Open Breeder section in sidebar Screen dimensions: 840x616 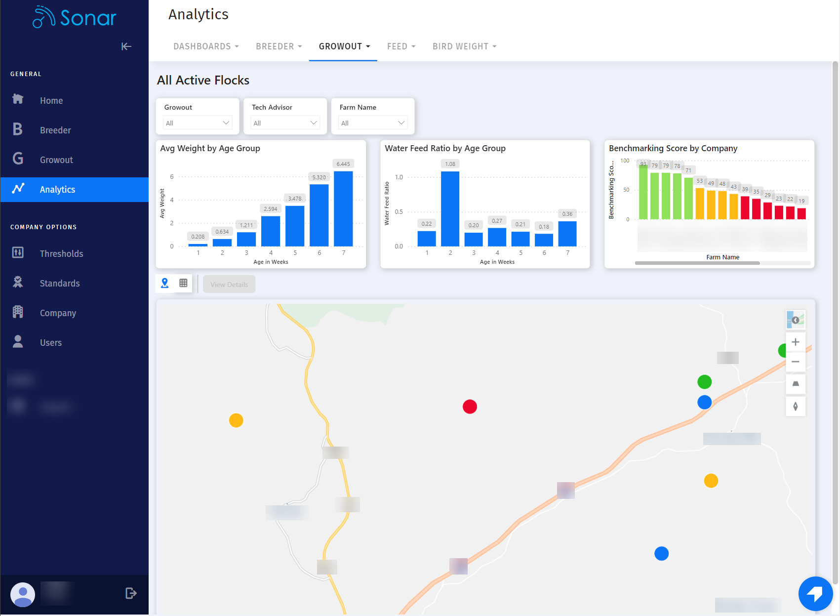click(75, 130)
